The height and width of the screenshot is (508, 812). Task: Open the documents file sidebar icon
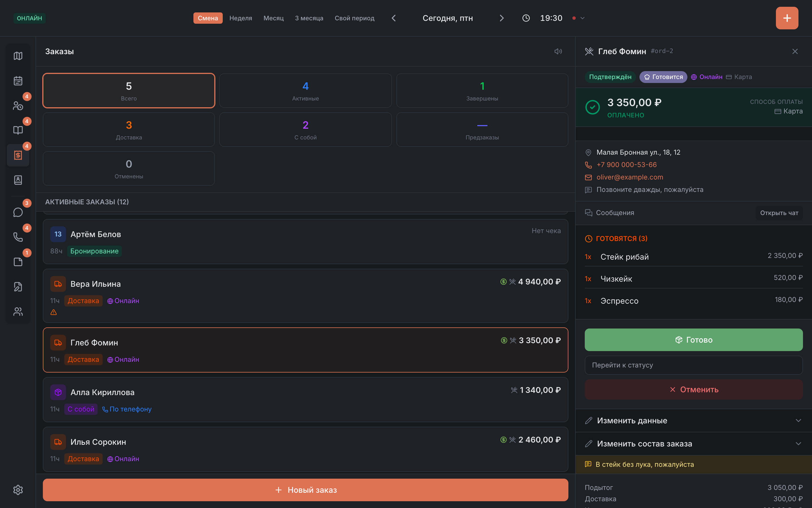(x=18, y=262)
